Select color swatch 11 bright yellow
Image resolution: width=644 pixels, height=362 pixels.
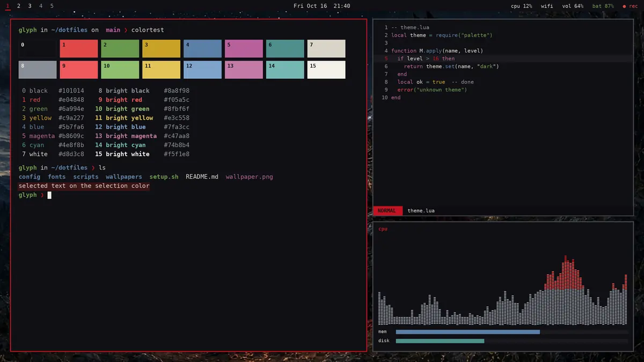click(x=162, y=70)
